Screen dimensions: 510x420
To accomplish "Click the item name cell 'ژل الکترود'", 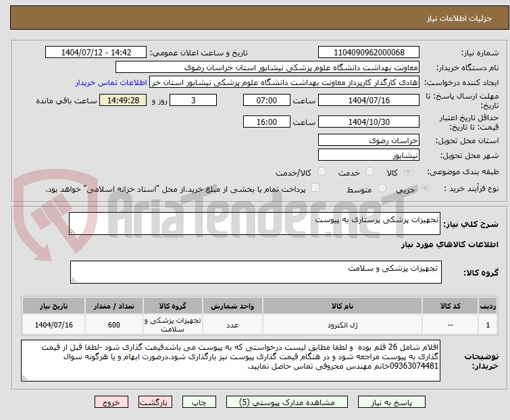I will (x=342, y=324).
